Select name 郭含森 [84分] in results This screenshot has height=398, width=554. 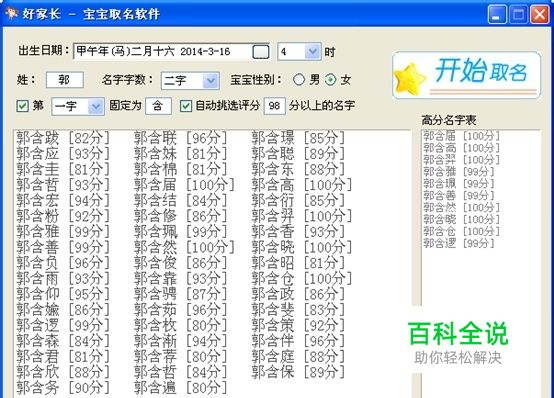click(63, 341)
